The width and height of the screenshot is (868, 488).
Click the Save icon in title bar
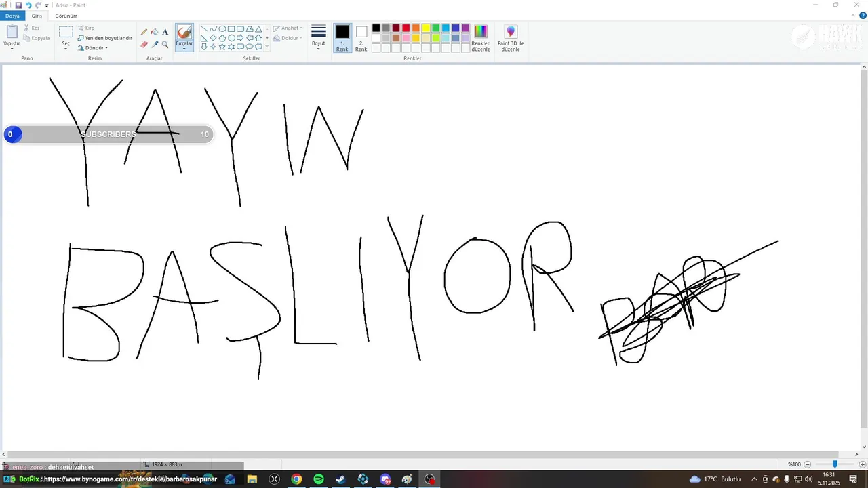18,5
